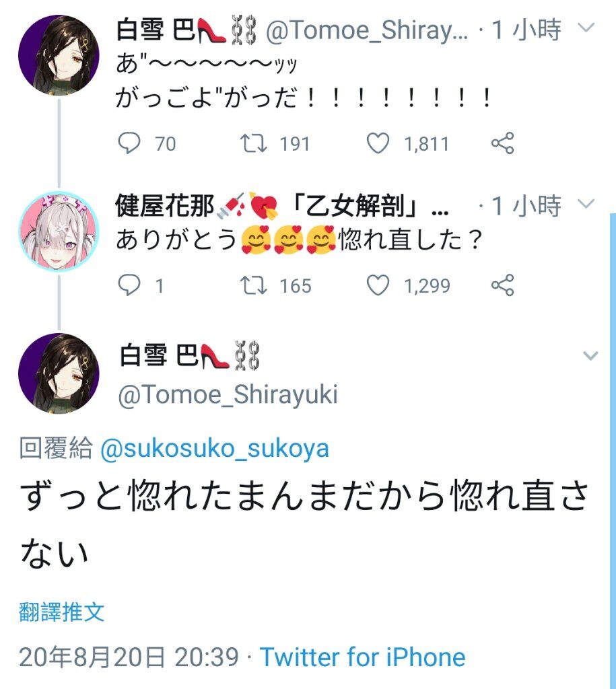Viewport: 616px width, 689px height.
Task: Like 健屋花那's tweet with 1,299 likes
Action: click(x=378, y=285)
